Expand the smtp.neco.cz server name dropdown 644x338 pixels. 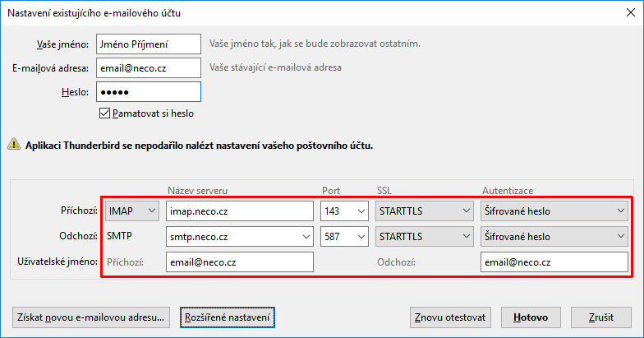[x=304, y=237]
